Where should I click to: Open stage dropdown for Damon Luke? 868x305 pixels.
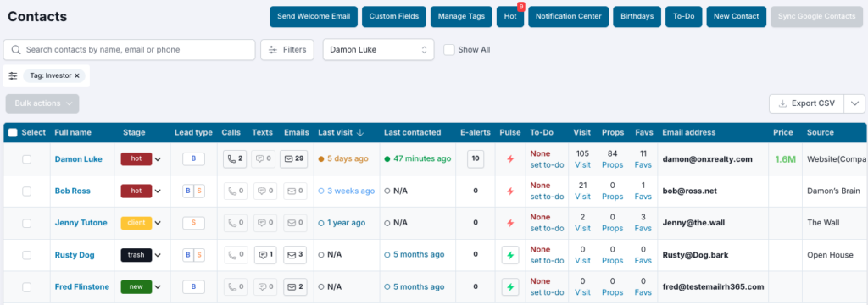tap(158, 159)
